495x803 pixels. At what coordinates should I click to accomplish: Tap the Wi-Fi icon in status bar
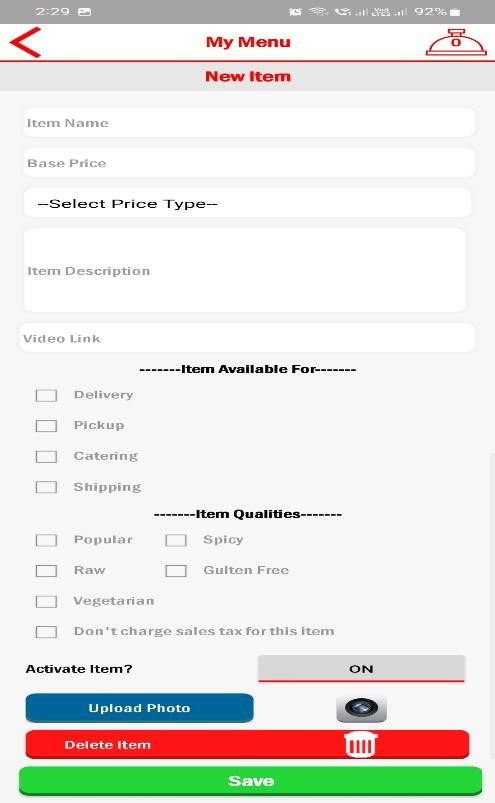click(318, 11)
